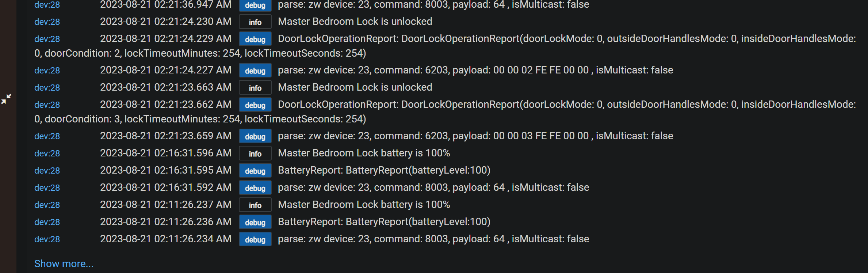
Task: Click debug badge on 02:11:26.236 AM BatteryReport
Action: [255, 222]
